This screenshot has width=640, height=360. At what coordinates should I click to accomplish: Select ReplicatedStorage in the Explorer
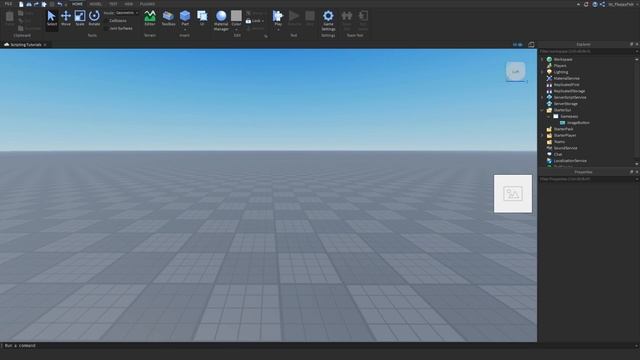click(x=569, y=91)
